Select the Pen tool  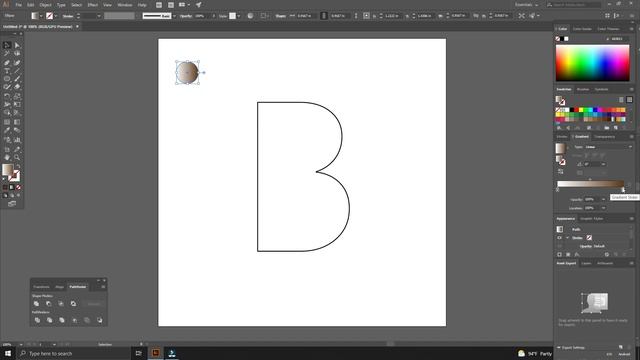[7, 62]
